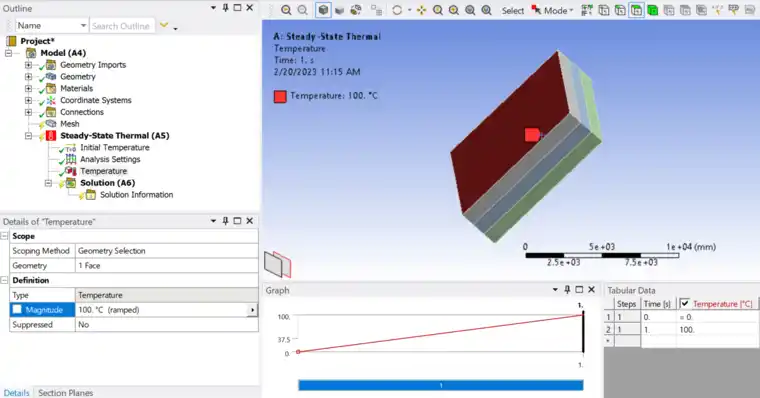Open the Graph panel options dropdown arrow
760x398 pixels.
[x=555, y=289]
